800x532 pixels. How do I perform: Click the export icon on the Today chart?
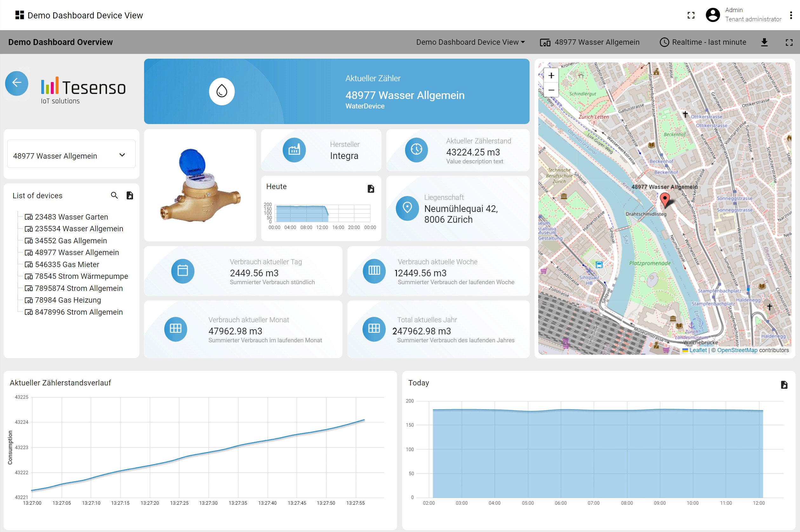click(x=784, y=385)
